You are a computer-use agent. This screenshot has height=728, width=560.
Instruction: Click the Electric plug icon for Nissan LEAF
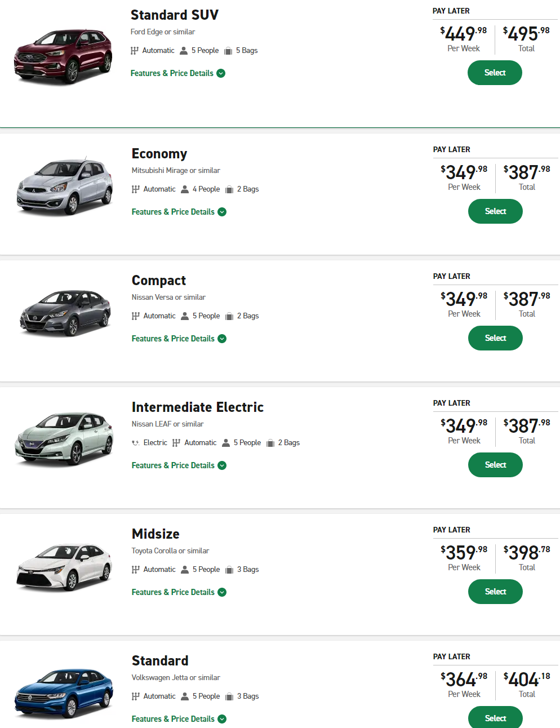[x=135, y=443]
